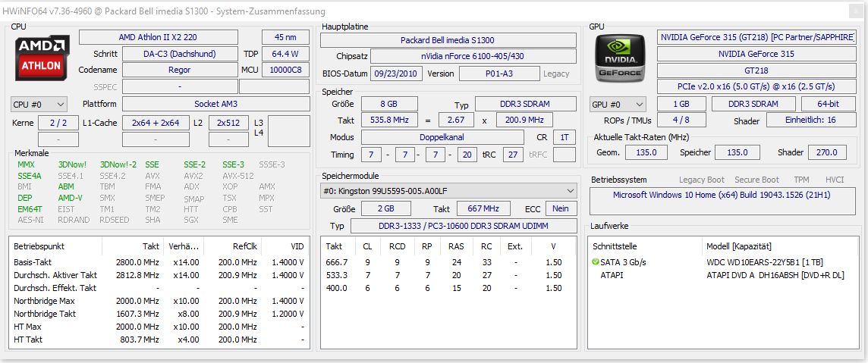The image size is (868, 363).
Task: Click the PCIe v2.0 x16 bus field
Action: tap(756, 86)
